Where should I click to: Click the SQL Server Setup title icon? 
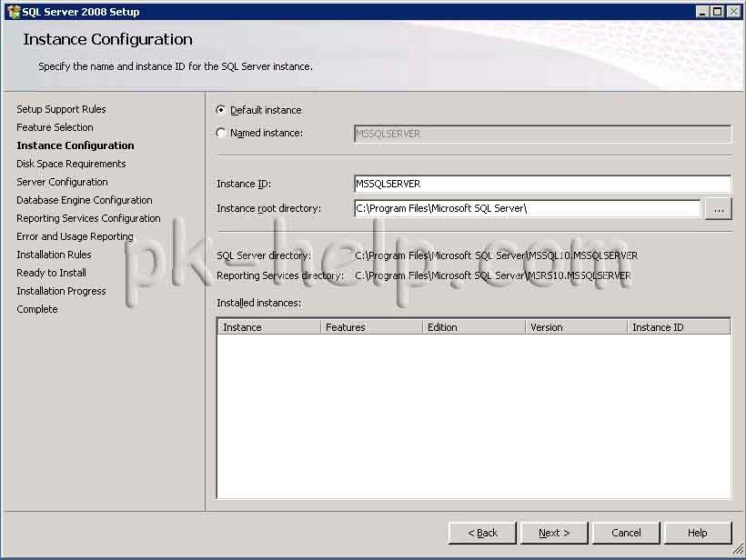coord(14,12)
